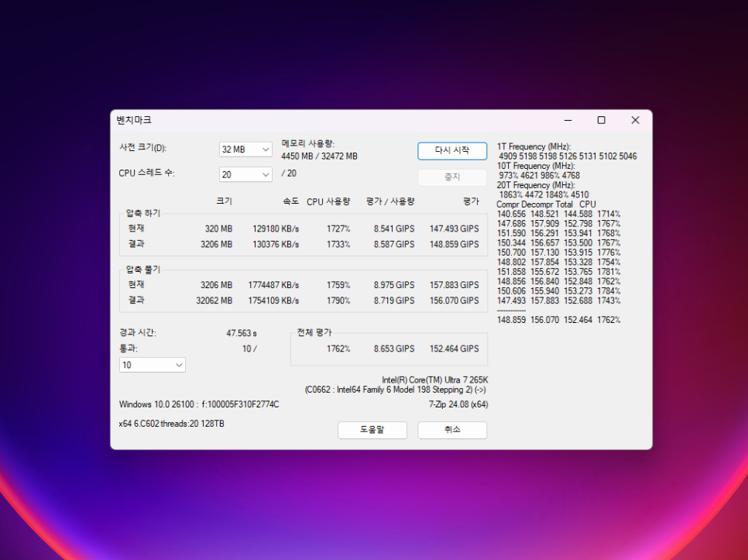Click the 8.541 GIPS value
Screen dimensions: 748x560
coord(394,229)
